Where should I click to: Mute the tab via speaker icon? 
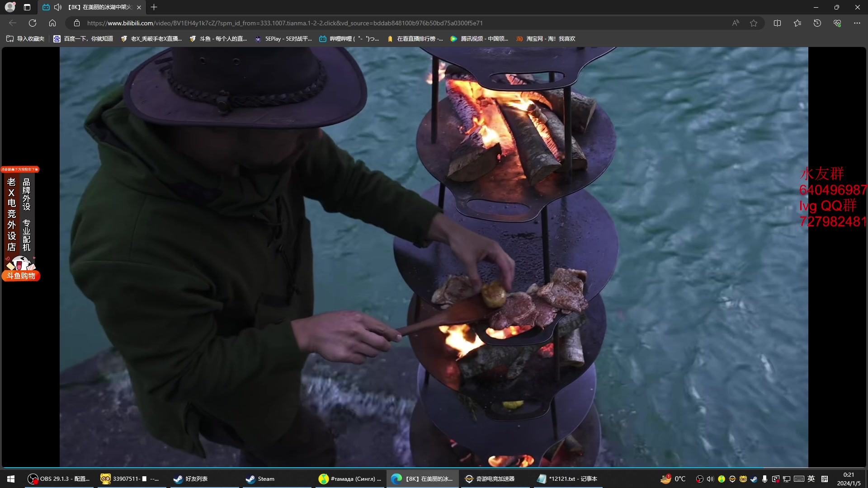tap(58, 7)
